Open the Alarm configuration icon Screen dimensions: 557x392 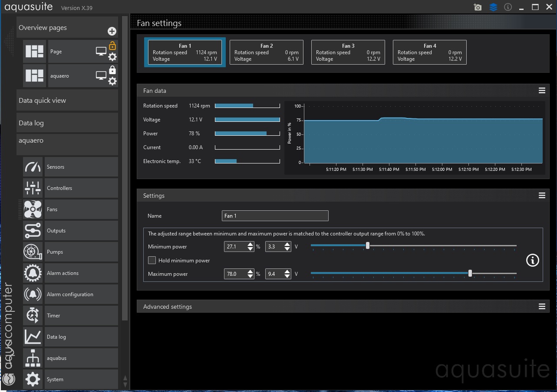click(33, 294)
